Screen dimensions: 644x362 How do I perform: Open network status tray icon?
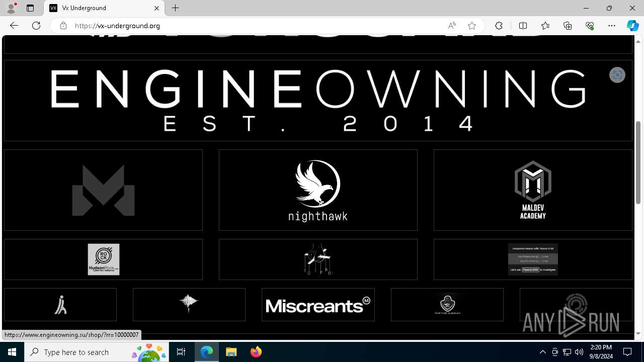[567, 352]
